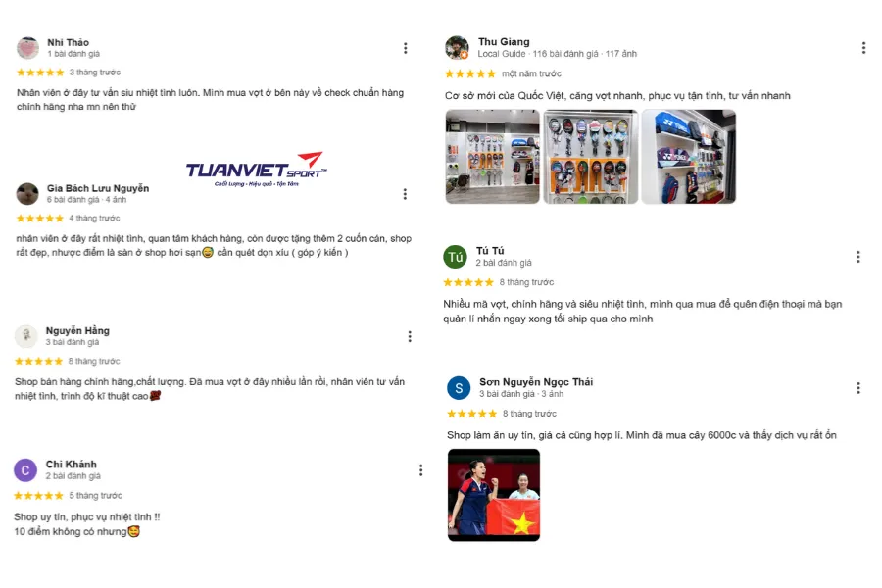Click the five-star rating on Tú Tú's review

[x=468, y=282]
